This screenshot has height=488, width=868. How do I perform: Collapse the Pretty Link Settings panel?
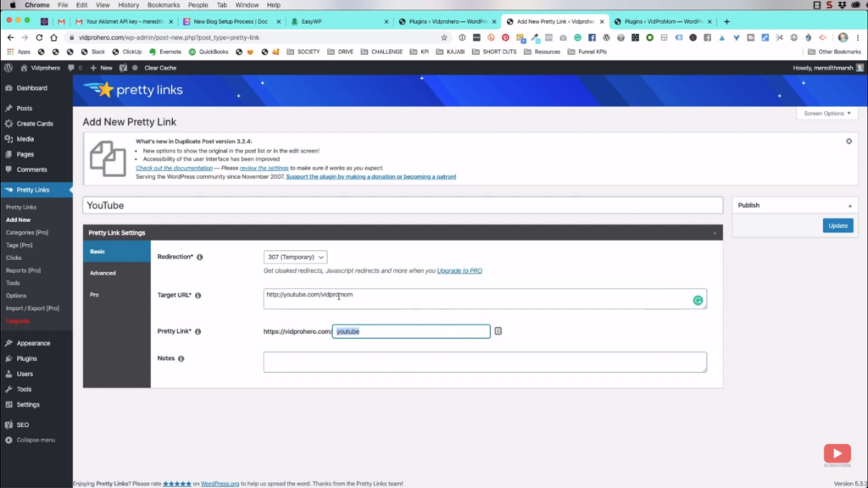pos(715,233)
